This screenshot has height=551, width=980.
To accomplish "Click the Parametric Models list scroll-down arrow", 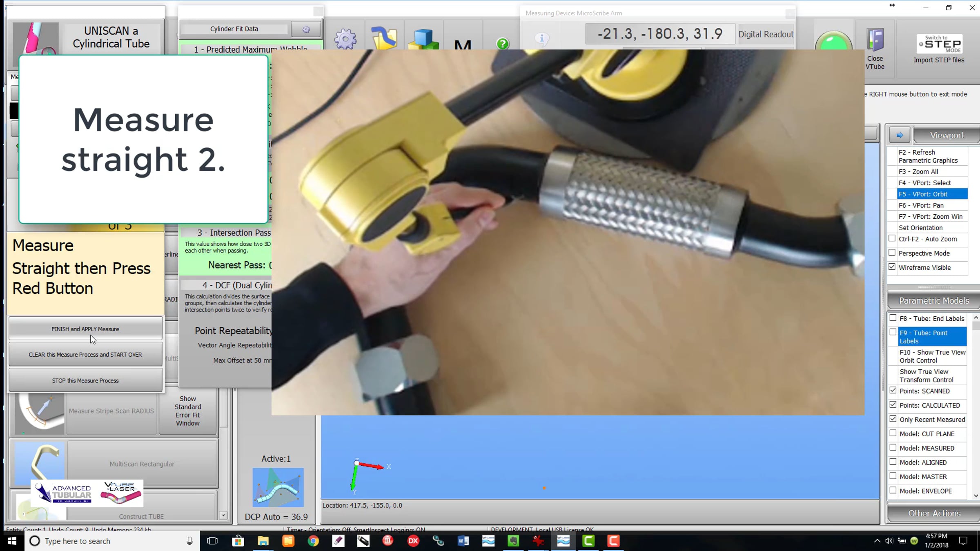I will coord(976,496).
